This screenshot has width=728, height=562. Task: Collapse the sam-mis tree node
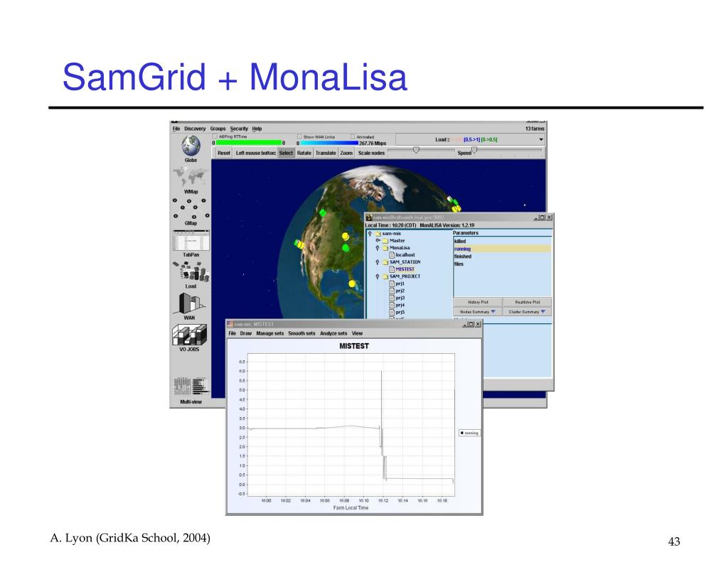[x=370, y=234]
